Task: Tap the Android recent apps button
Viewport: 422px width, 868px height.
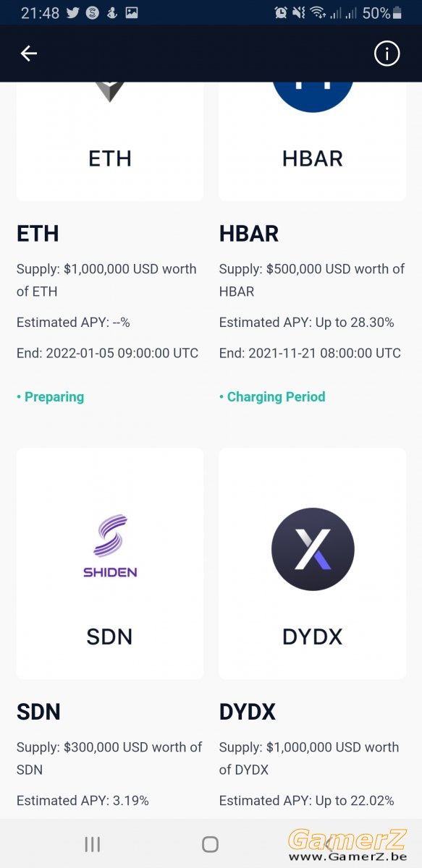Action: pyautogui.click(x=92, y=844)
